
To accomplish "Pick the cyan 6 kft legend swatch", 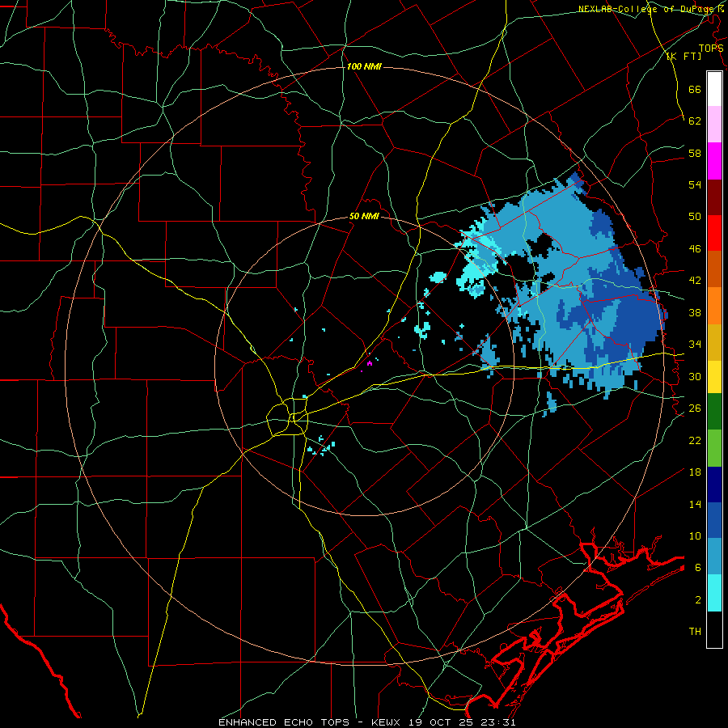I will click(714, 593).
